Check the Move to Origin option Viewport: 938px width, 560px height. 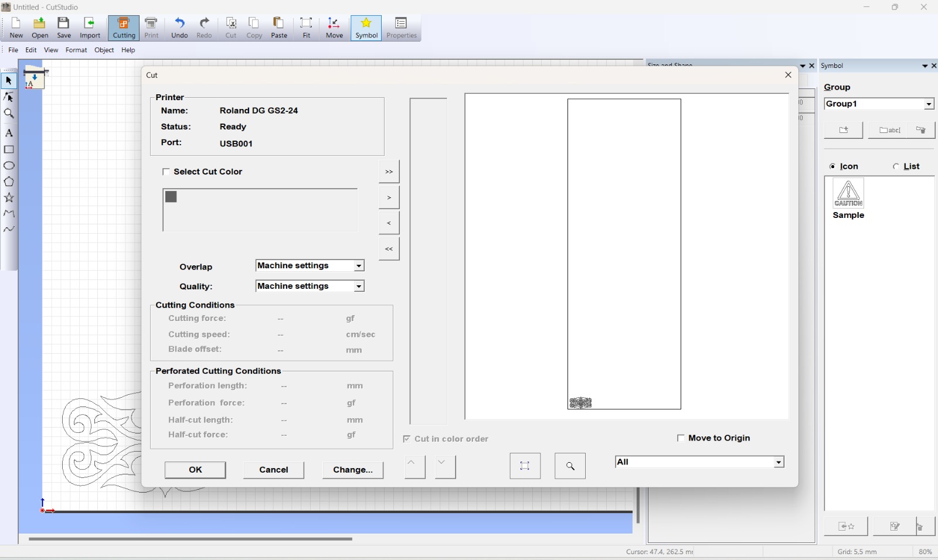pos(681,438)
